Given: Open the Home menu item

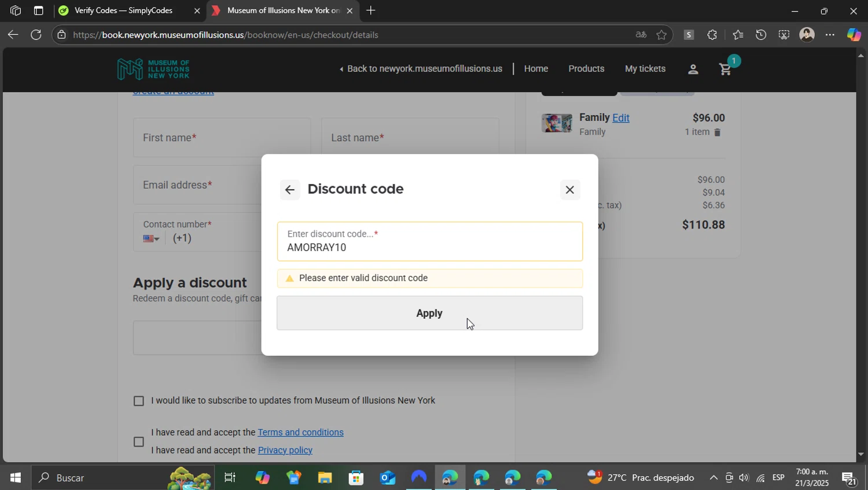Looking at the screenshot, I should click(536, 69).
